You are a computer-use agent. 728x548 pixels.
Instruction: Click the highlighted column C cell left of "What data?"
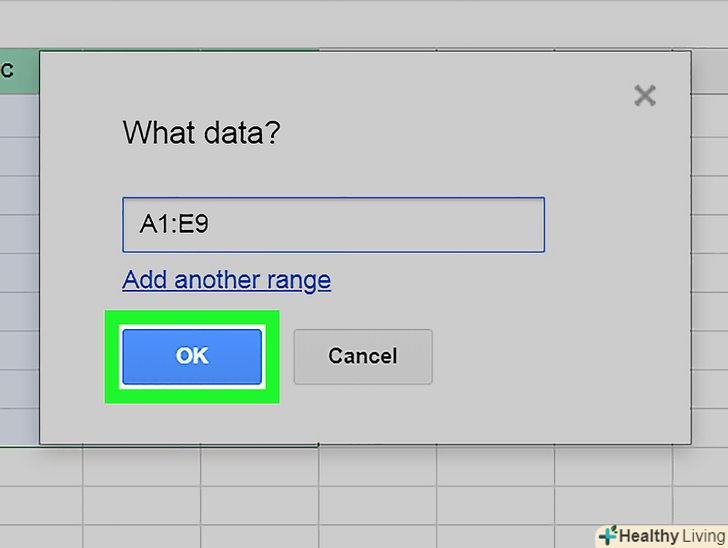click(18, 134)
